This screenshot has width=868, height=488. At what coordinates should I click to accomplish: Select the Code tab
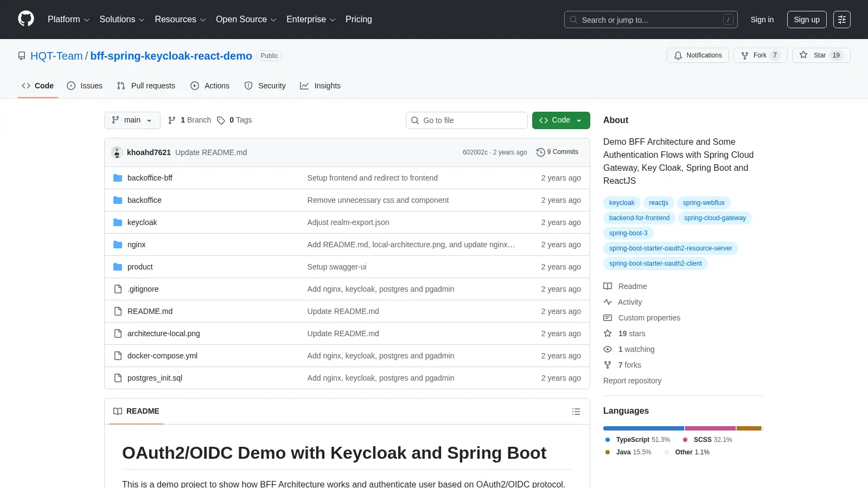click(x=37, y=86)
